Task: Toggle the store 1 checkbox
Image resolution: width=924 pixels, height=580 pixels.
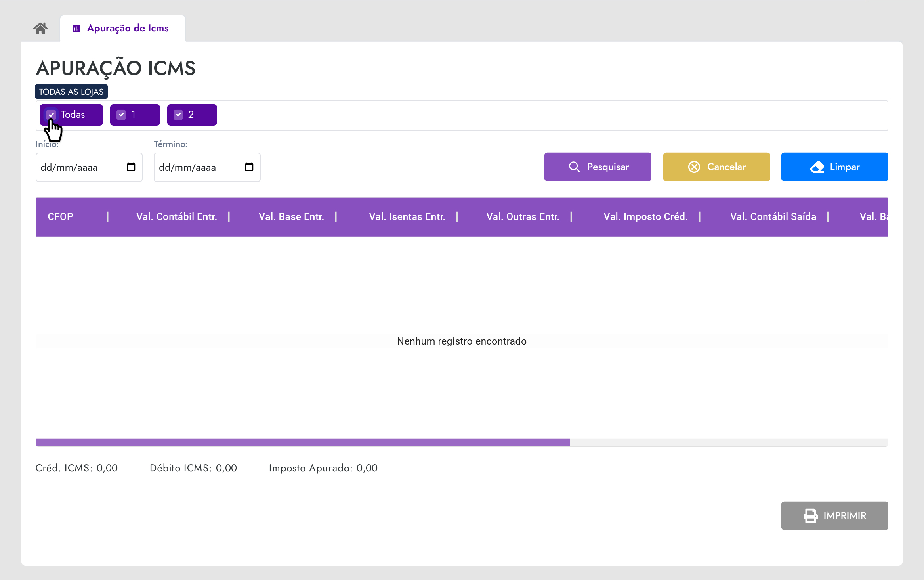Action: coord(122,115)
